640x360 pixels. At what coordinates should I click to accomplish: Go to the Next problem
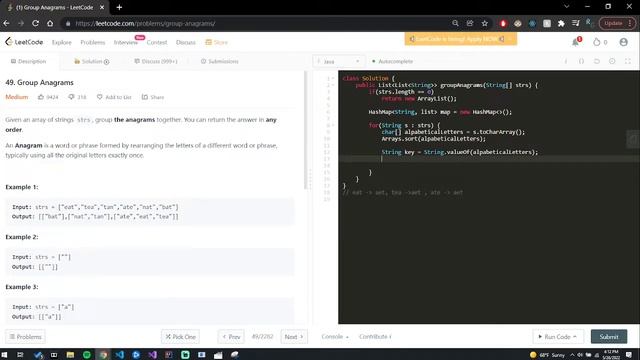pos(294,337)
